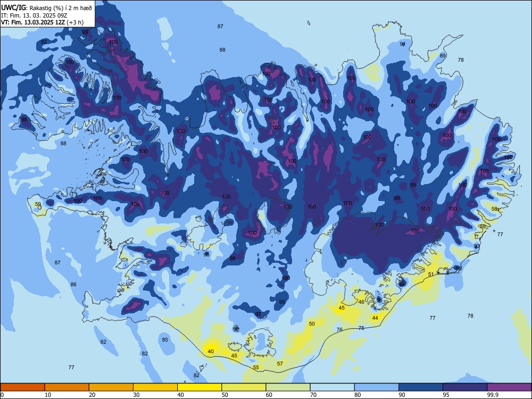Click the light green 60–70 legend swatch
532x399 pixels.
point(288,387)
